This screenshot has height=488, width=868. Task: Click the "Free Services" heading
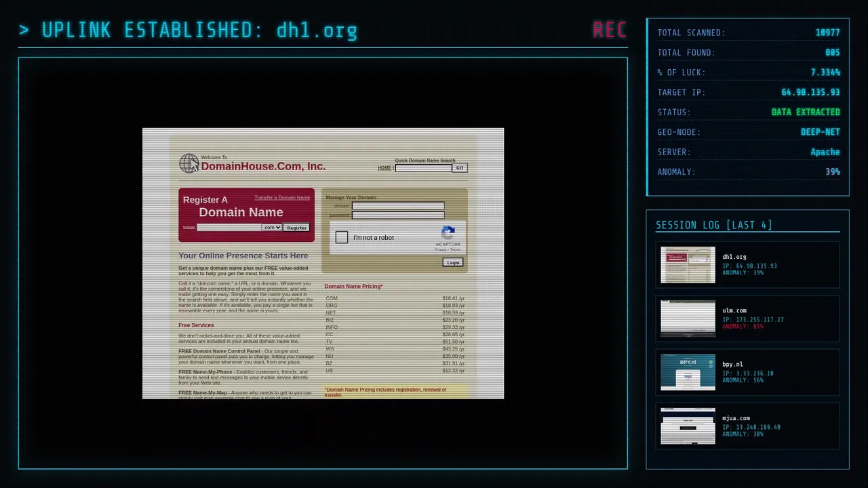[196, 325]
